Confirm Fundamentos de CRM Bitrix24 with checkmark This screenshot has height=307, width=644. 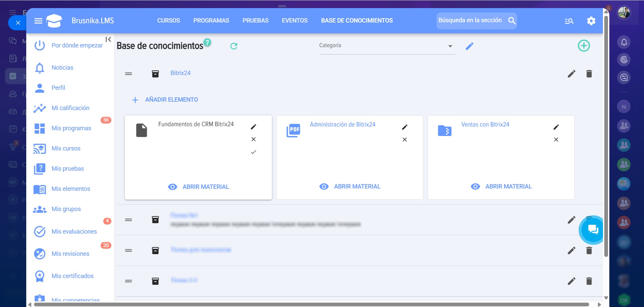click(253, 152)
